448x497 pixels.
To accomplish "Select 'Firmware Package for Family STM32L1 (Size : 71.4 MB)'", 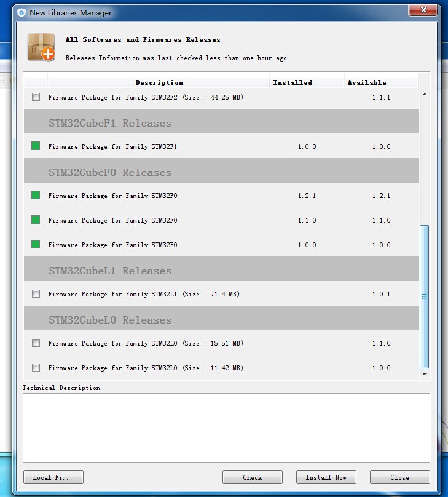I will click(x=144, y=294).
